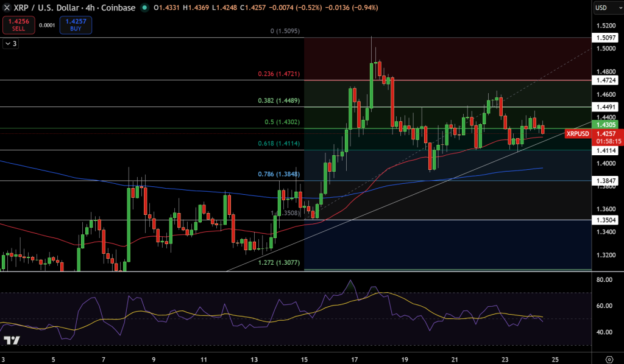Click the 80.00 level in the RSI pane
Screen dimensions: 624x364
pyautogui.click(x=605, y=280)
